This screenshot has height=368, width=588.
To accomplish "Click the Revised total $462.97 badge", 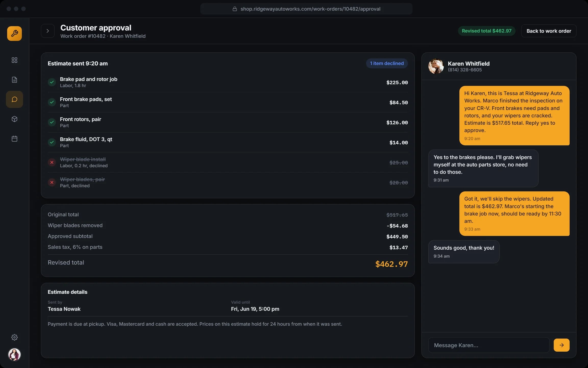I will click(486, 31).
